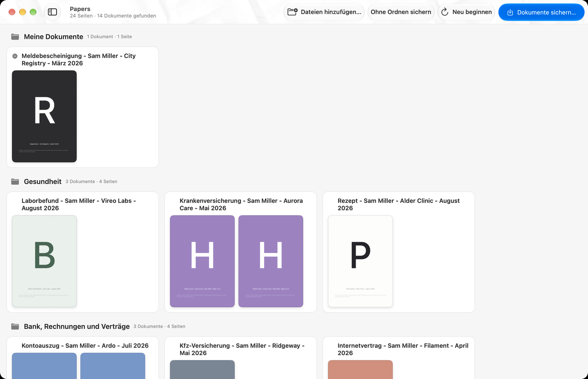This screenshot has height=379, width=588.
Task: Click the green full-screen window button
Action: (33, 12)
